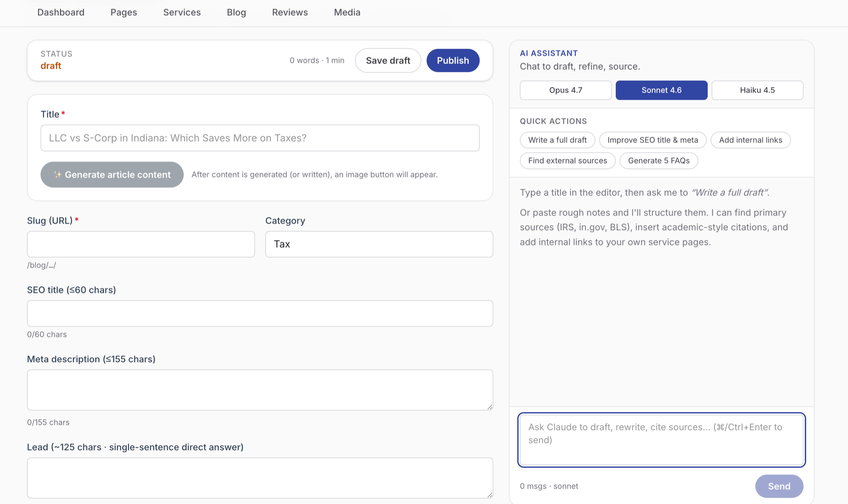Open the Reviews nav item
848x504 pixels.
[x=290, y=12]
